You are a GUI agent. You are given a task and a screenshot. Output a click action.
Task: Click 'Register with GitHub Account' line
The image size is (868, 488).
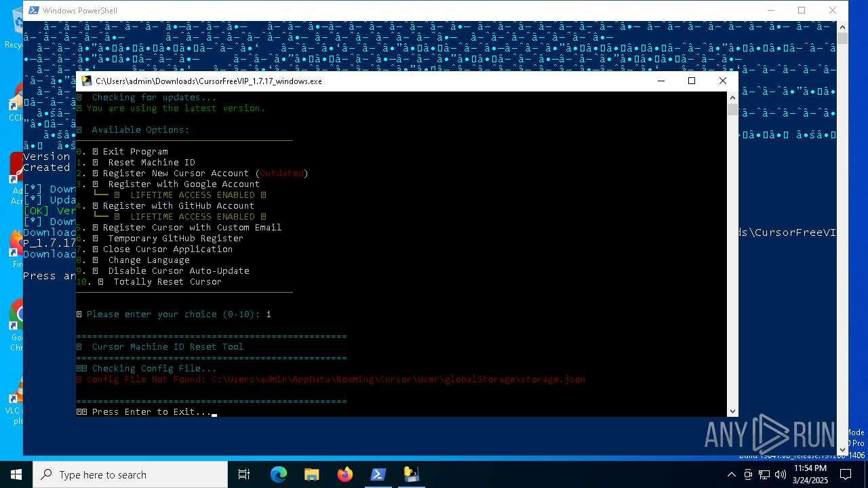(165, 205)
